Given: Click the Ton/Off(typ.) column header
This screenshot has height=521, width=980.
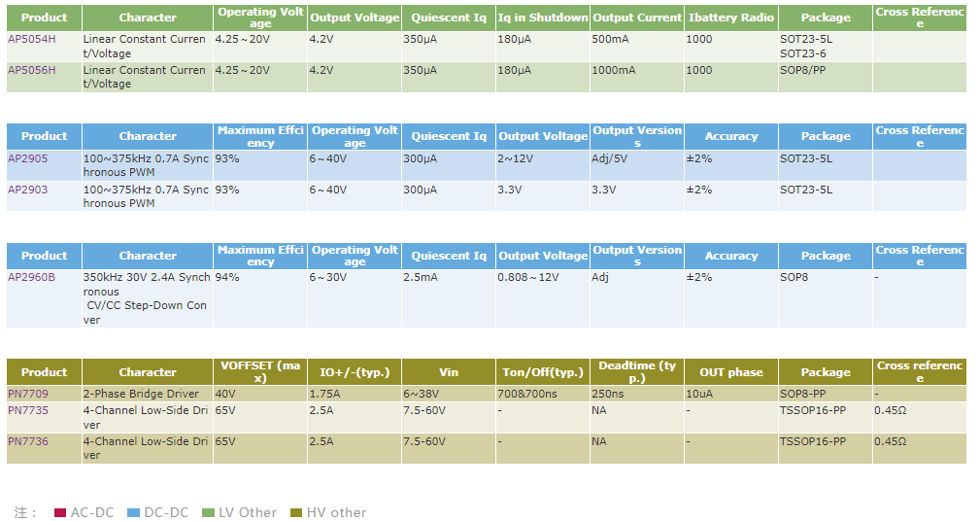Looking at the screenshot, I should (x=542, y=372).
